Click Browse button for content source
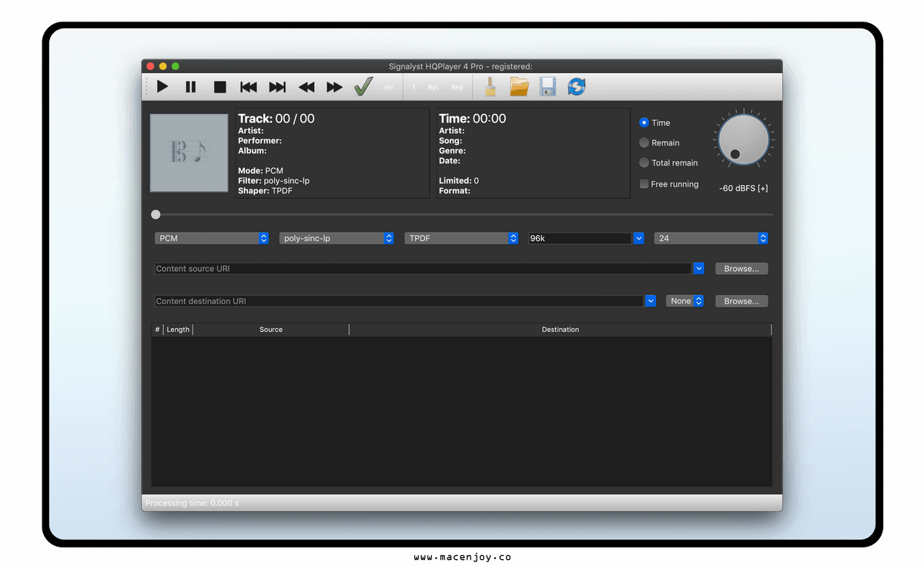Screen dimensions: 924x566 point(742,269)
